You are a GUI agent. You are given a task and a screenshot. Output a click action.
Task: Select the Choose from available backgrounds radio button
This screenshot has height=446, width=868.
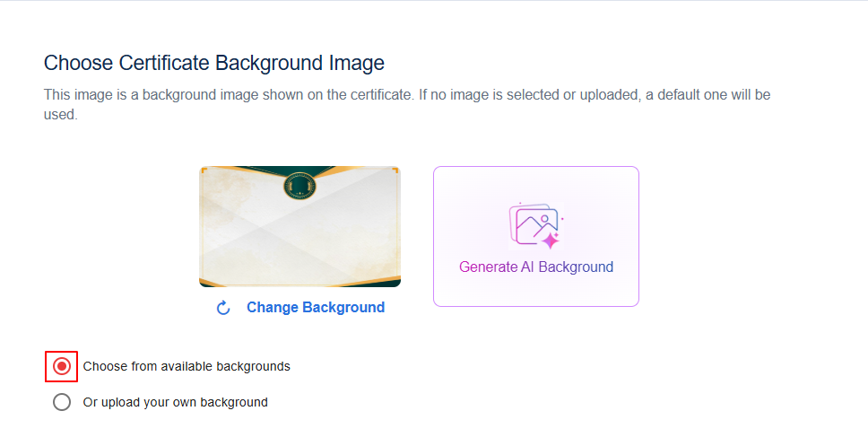[62, 366]
